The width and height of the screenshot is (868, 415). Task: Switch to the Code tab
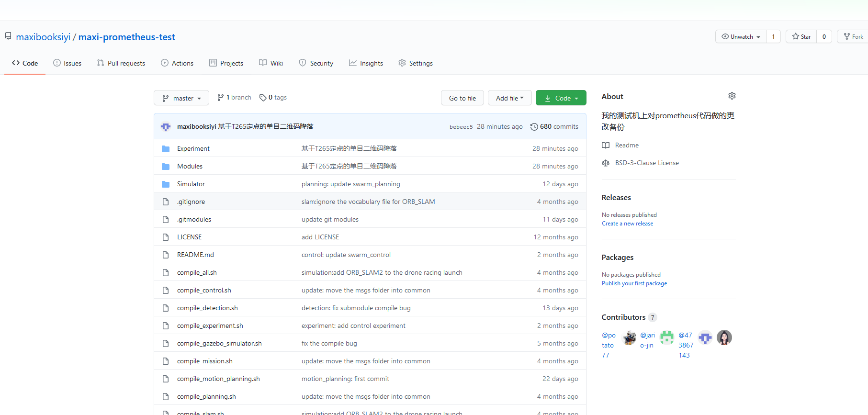point(25,63)
